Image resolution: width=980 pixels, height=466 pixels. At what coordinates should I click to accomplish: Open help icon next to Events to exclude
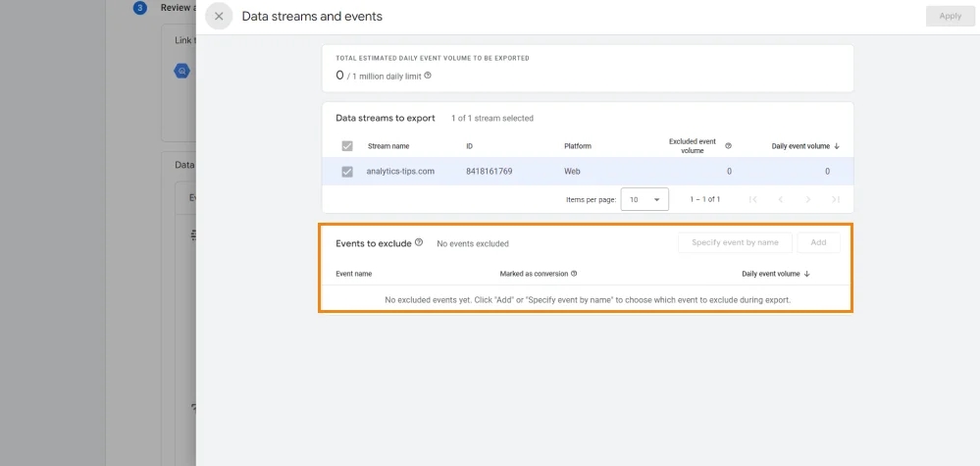[x=419, y=242]
